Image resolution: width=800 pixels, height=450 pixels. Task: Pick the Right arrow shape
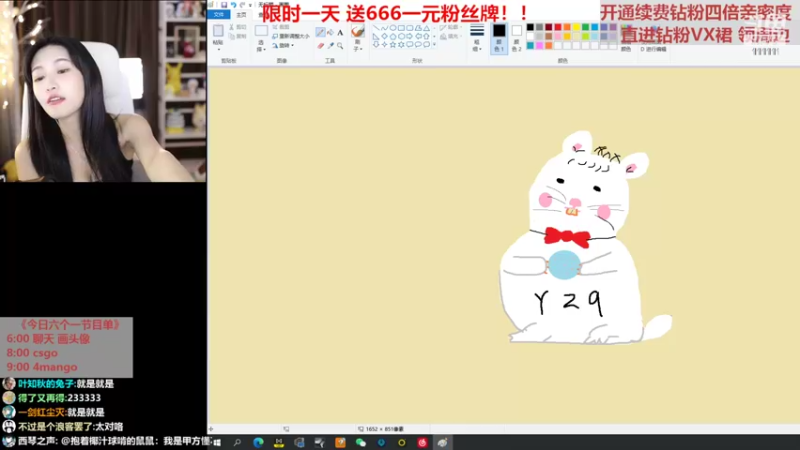tap(409, 36)
